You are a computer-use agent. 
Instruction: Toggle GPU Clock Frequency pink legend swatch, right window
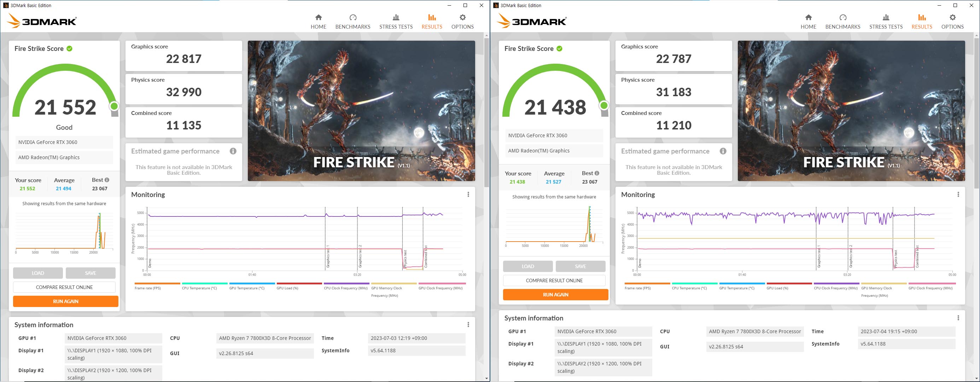(x=932, y=283)
